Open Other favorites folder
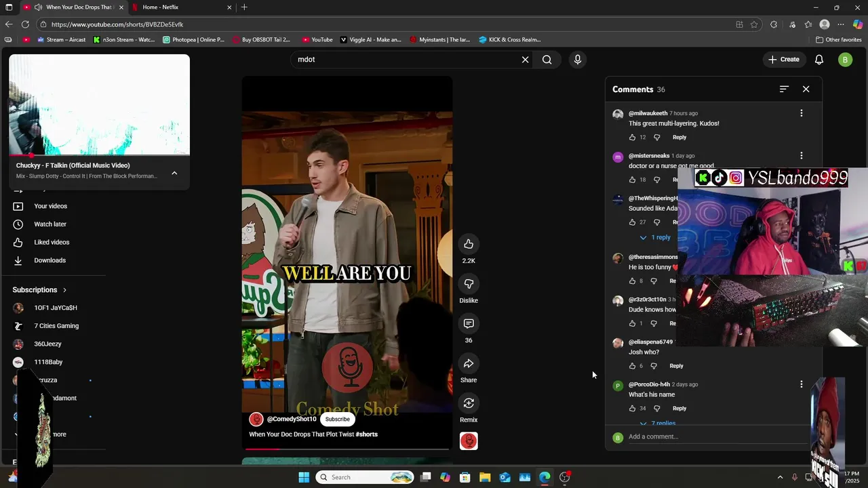Screen dimensions: 868x488 (838, 40)
